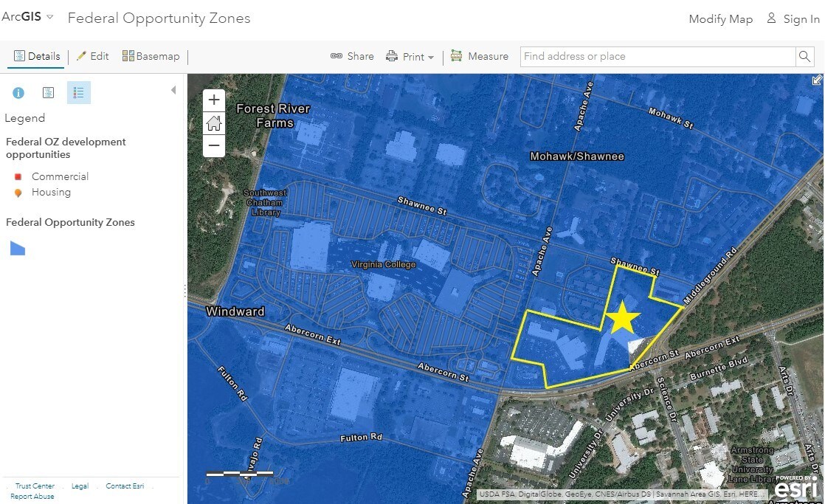Viewport: 825px width, 504px height.
Task: Open the Measure tool
Action: point(479,57)
